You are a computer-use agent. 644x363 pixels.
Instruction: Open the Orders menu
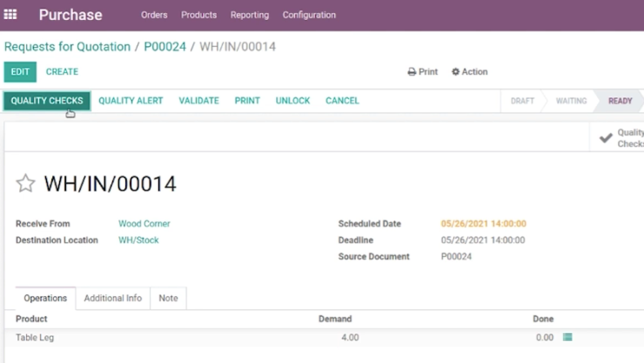154,15
